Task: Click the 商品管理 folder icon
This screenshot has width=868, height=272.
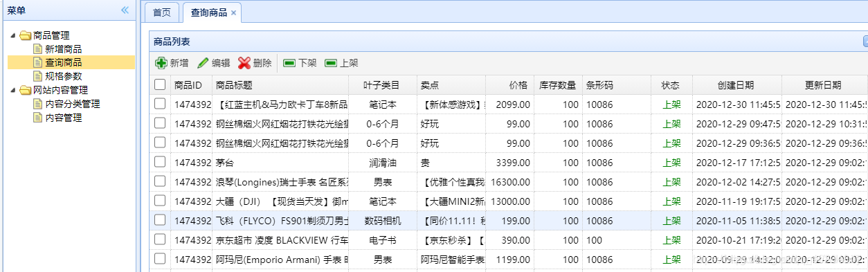Action: click(x=26, y=35)
